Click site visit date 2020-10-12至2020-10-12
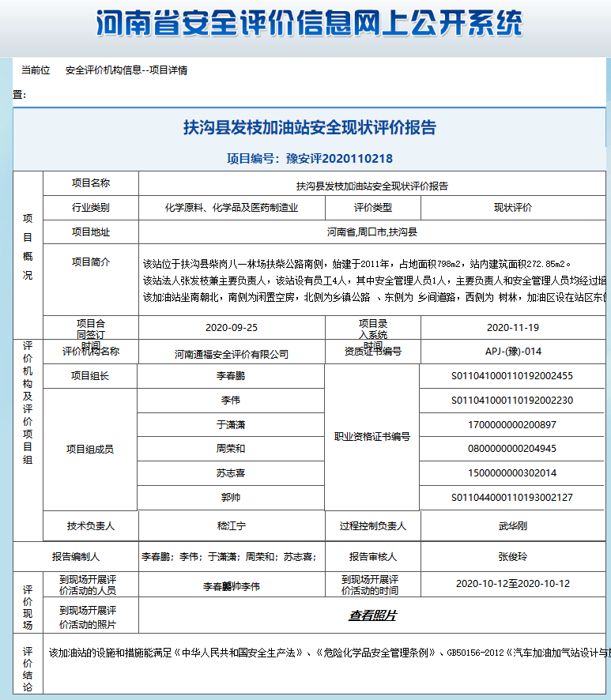This screenshot has width=611, height=700. pyautogui.click(x=513, y=584)
